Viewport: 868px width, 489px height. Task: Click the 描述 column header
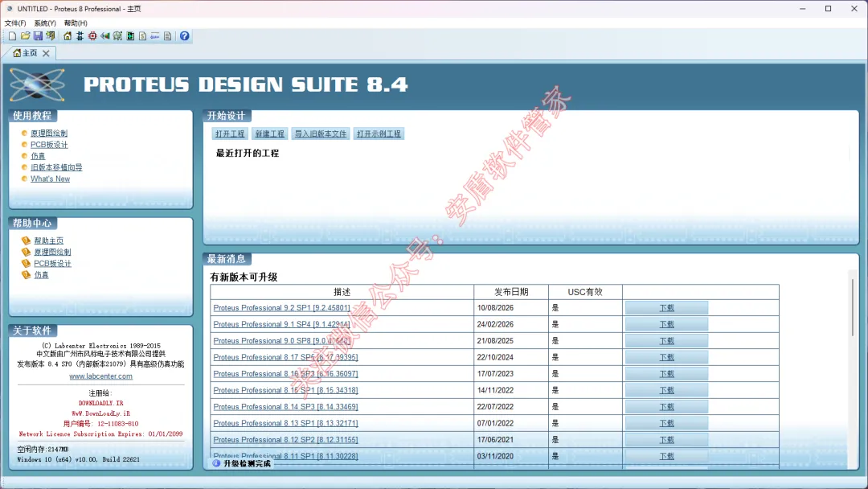342,292
